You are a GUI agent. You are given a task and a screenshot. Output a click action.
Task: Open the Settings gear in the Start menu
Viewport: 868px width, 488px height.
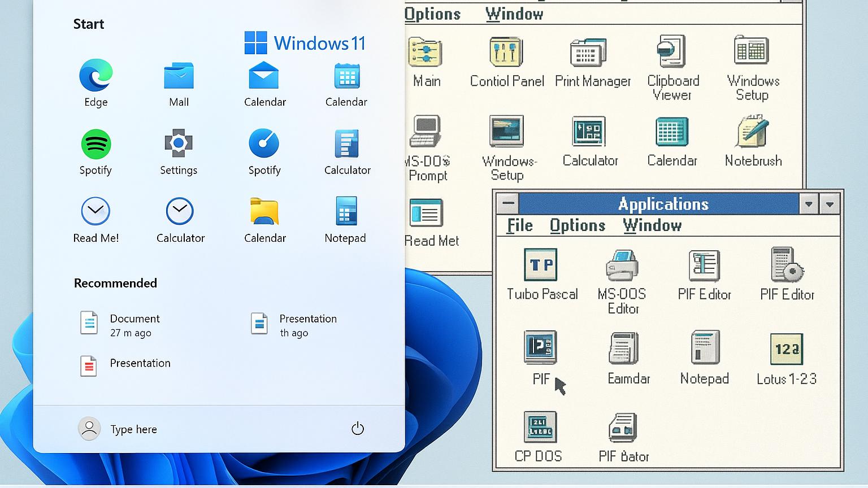click(x=179, y=143)
